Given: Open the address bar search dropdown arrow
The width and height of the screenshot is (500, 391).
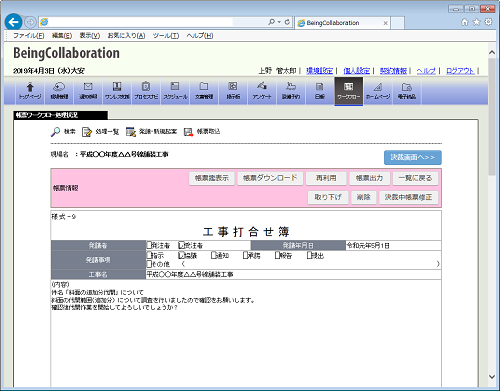Looking at the screenshot, I should coord(279,22).
